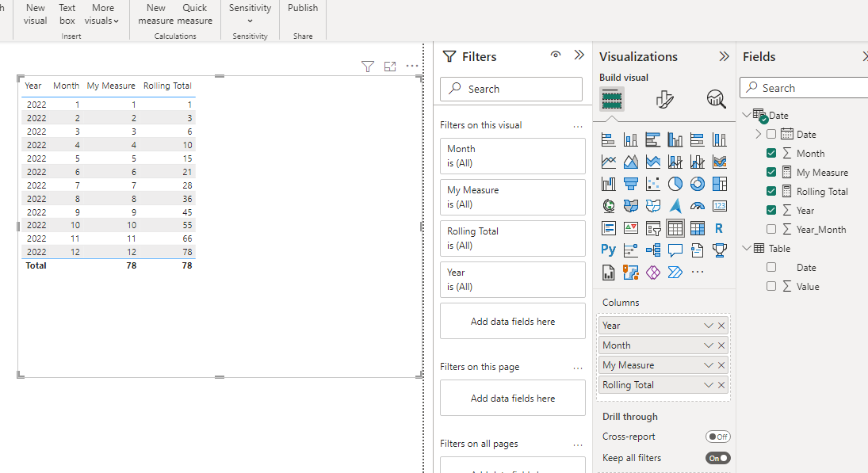Get more visuals via the ellipsis
Image resolution: width=868 pixels, height=473 pixels.
click(x=698, y=273)
